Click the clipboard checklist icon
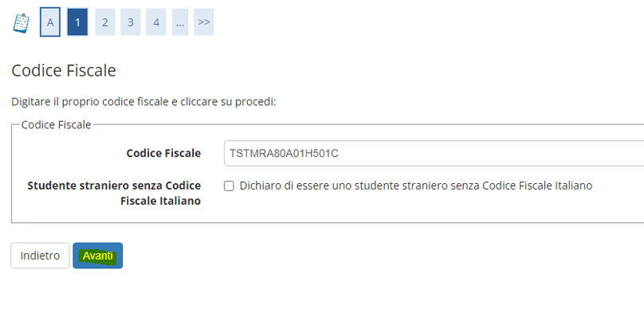 (22, 23)
